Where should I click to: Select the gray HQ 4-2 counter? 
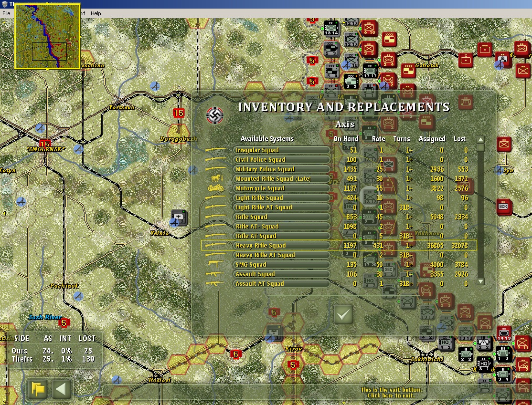[x=446, y=343]
